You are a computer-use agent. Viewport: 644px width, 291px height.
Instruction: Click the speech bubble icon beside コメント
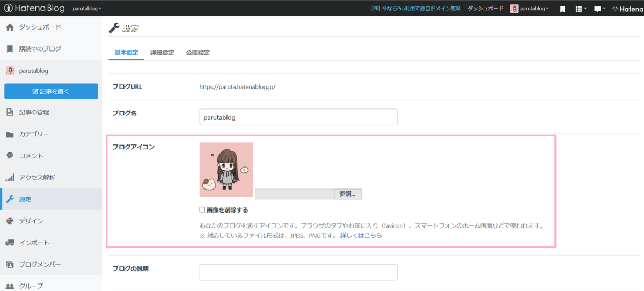pos(10,156)
